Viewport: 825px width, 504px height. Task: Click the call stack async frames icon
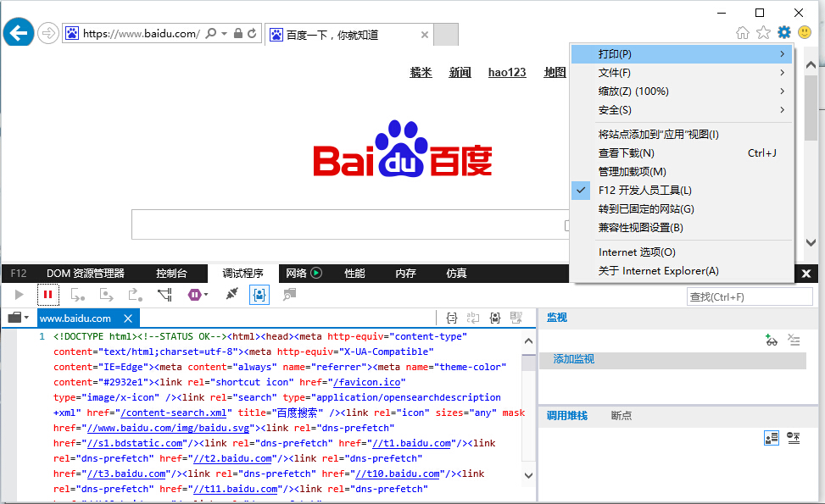coord(794,438)
